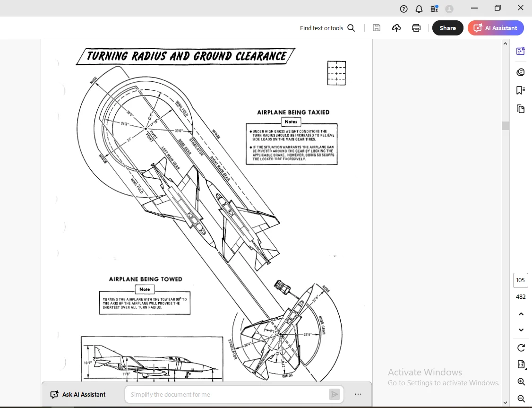532x408 pixels.
Task: Go to previous page with up chevron
Action: click(521, 314)
